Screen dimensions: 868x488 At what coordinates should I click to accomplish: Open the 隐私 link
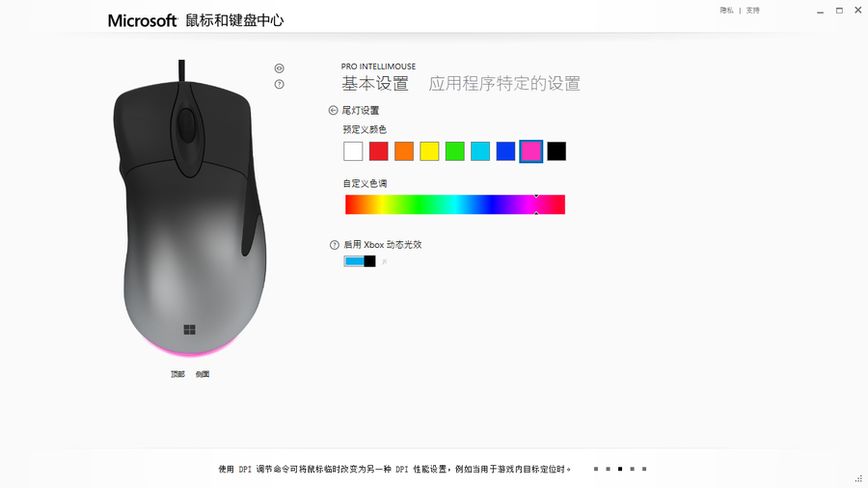pyautogui.click(x=726, y=10)
